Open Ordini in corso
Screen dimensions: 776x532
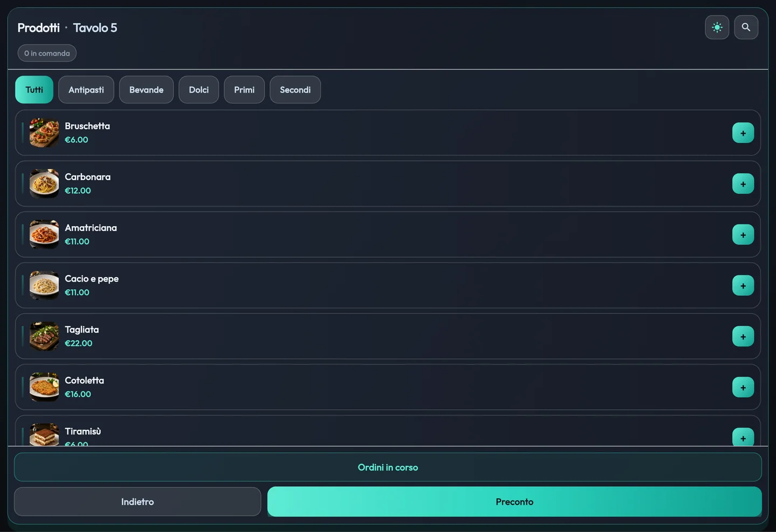click(x=388, y=467)
